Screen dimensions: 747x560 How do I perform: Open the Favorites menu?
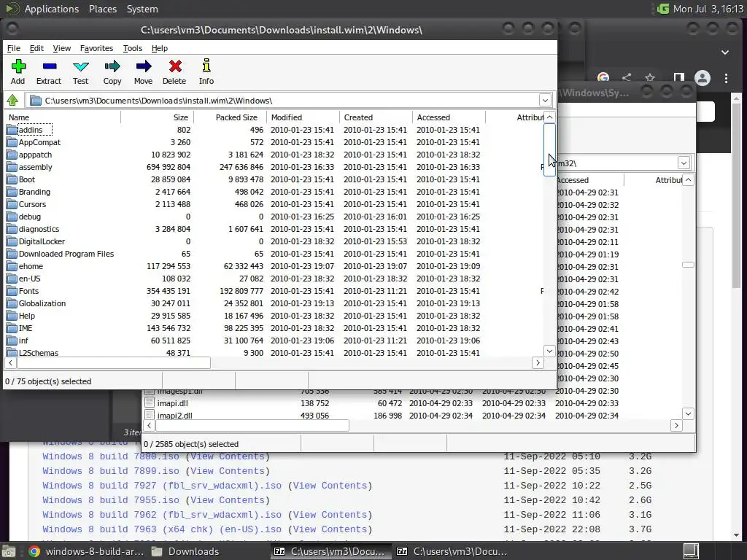click(x=96, y=48)
